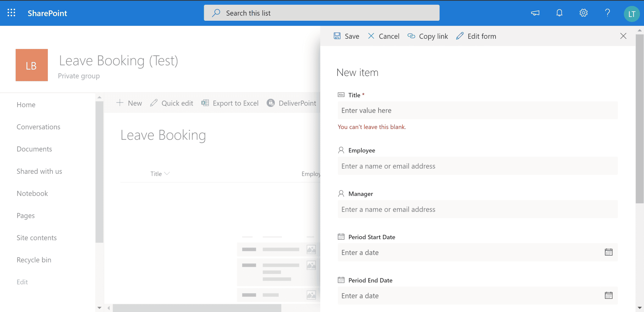Screen dimensions: 644x312
Task: Cancel the new item form
Action: (383, 36)
